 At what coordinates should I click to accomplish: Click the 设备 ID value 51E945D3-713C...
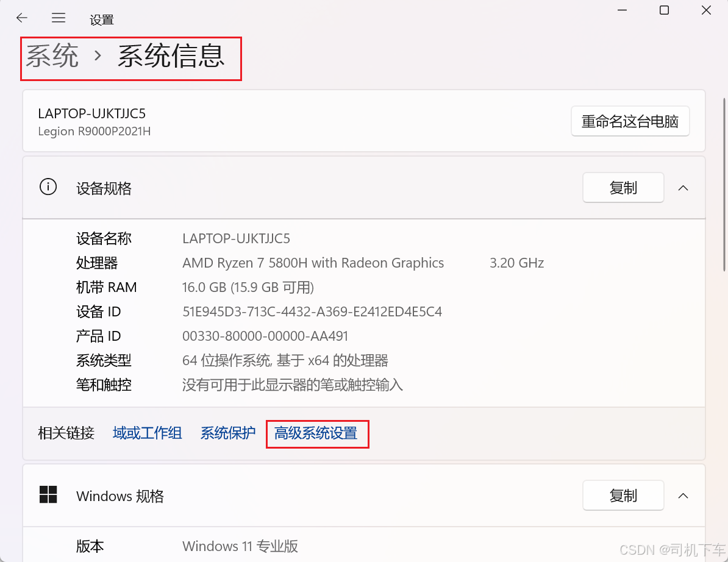[312, 311]
